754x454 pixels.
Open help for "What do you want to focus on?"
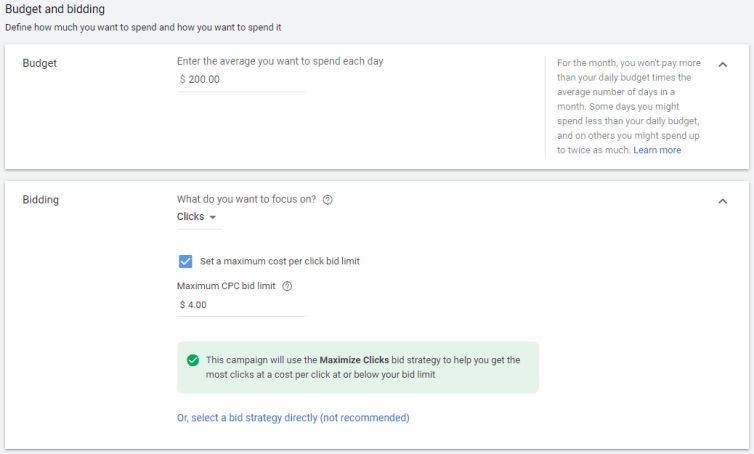point(327,200)
